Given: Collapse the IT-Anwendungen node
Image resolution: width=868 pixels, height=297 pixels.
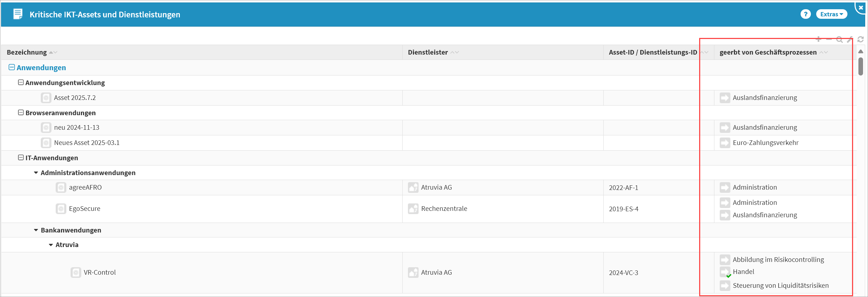Looking at the screenshot, I should coord(21,158).
